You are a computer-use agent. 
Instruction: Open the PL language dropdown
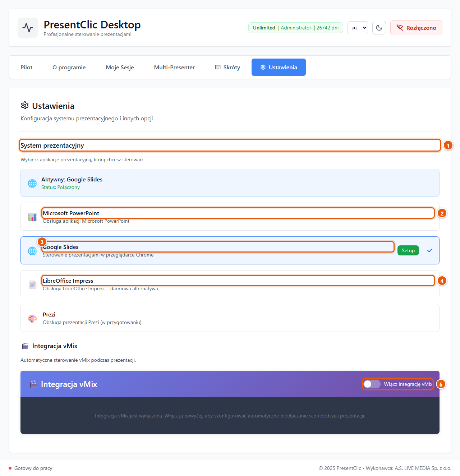click(358, 28)
